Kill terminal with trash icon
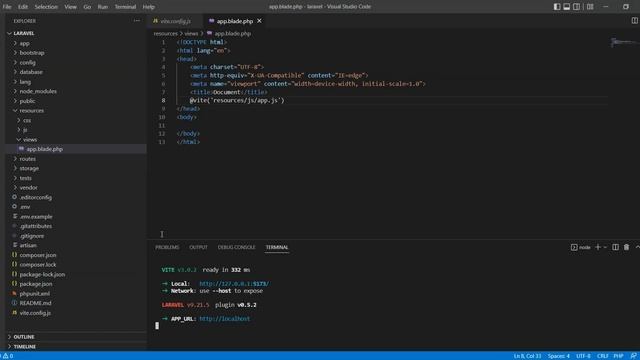 (626, 247)
